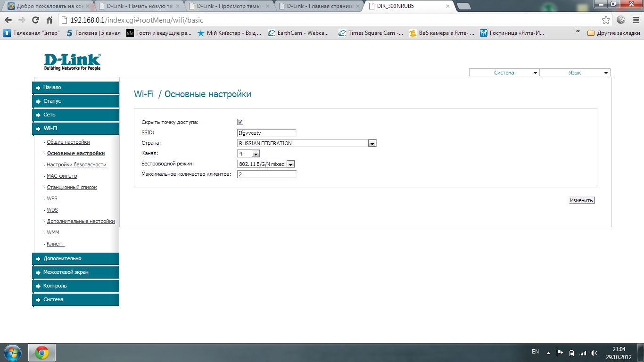Toggle the Скрыть точку доступа checkbox

click(240, 122)
